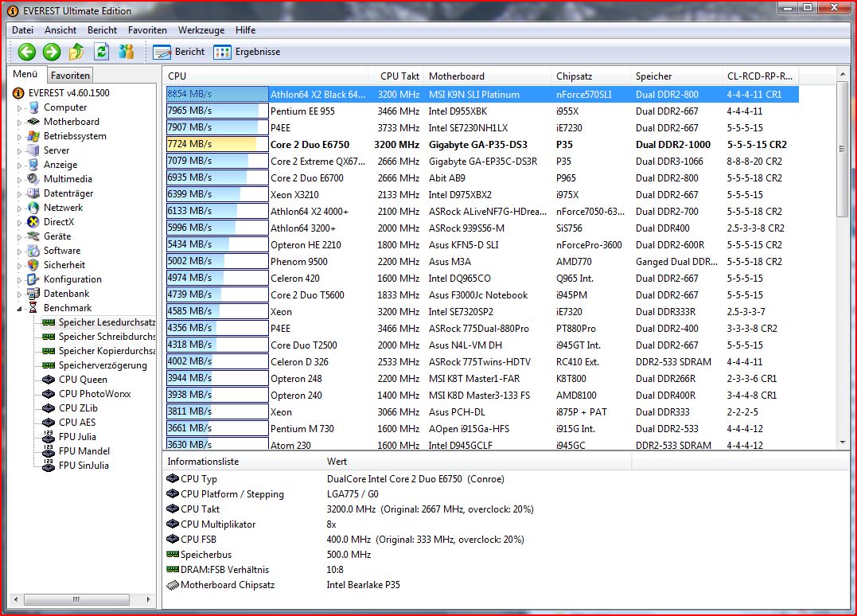Screen dimensions: 857x616
Task: Click the Refresh icon in toolbar
Action: pyautogui.click(x=102, y=52)
